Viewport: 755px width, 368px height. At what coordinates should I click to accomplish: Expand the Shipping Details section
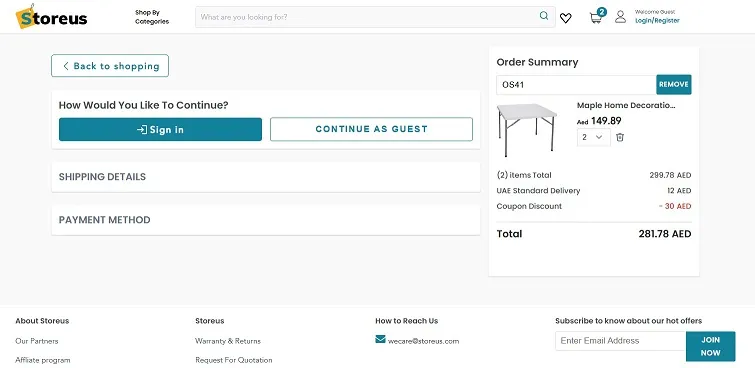266,177
